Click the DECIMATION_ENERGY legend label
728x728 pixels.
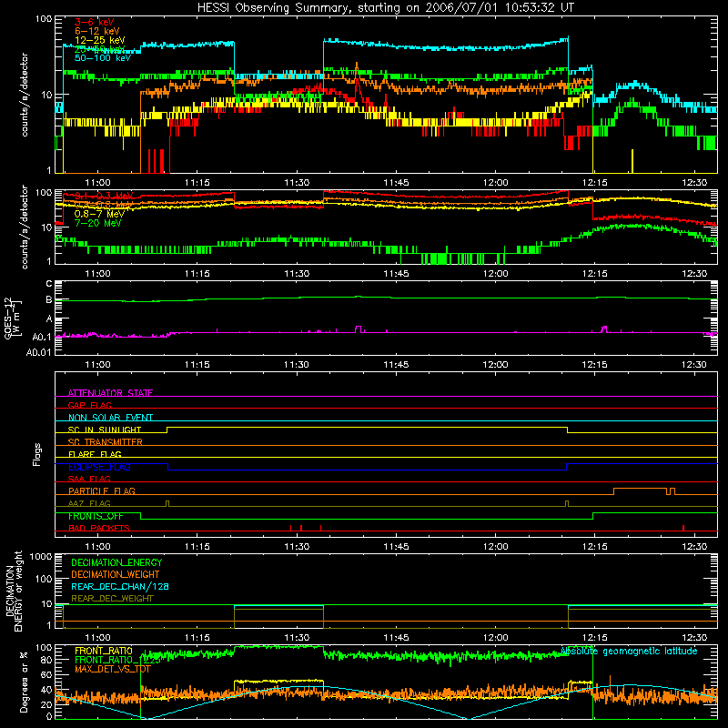coord(116,562)
